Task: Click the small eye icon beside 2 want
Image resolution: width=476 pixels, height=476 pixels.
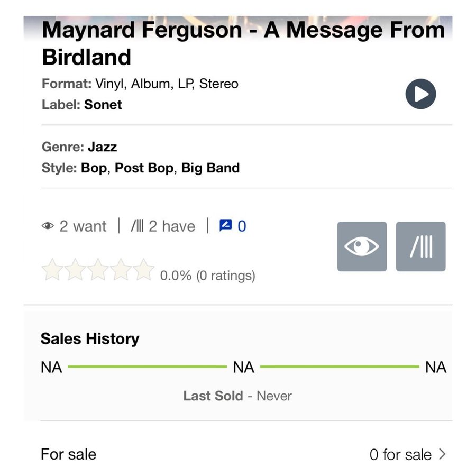Action: [48, 226]
